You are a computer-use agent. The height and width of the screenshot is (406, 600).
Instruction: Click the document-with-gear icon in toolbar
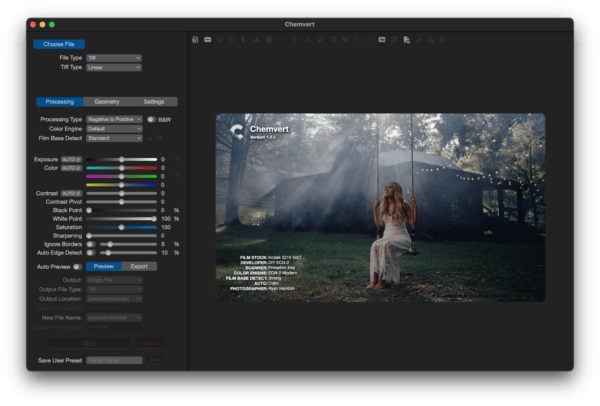pyautogui.click(x=406, y=40)
